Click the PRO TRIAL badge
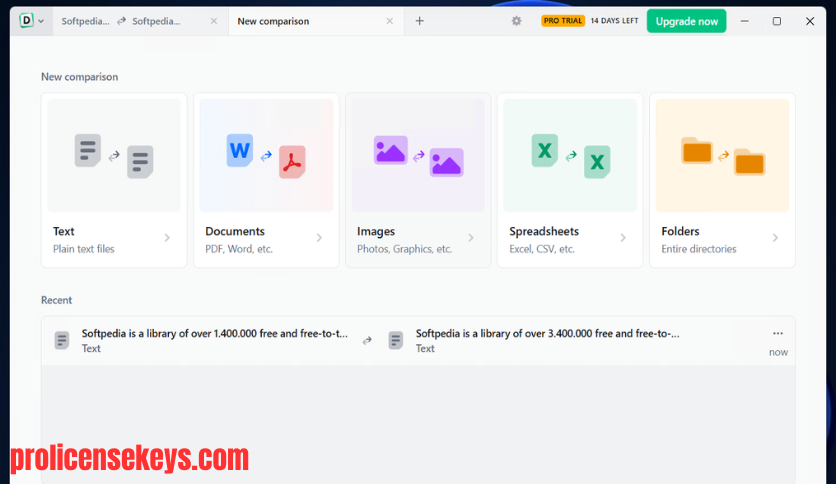 562,21
